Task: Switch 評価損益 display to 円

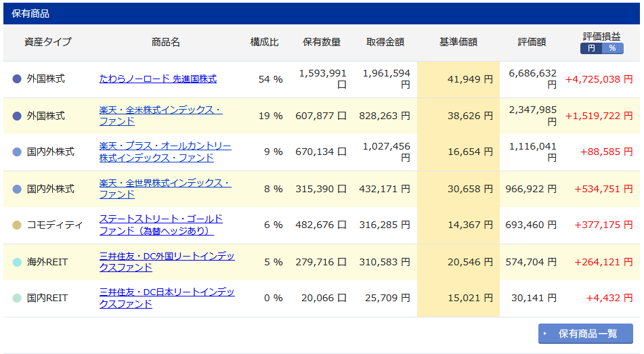Action: coord(591,49)
